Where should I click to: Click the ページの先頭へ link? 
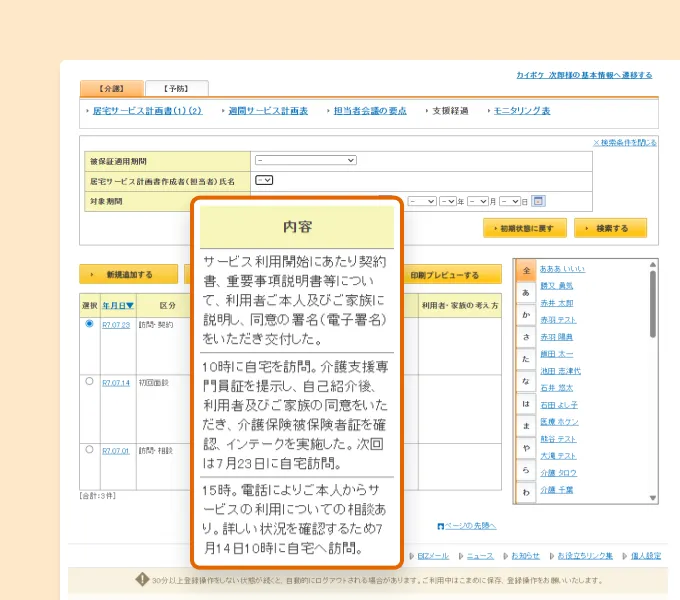471,526
